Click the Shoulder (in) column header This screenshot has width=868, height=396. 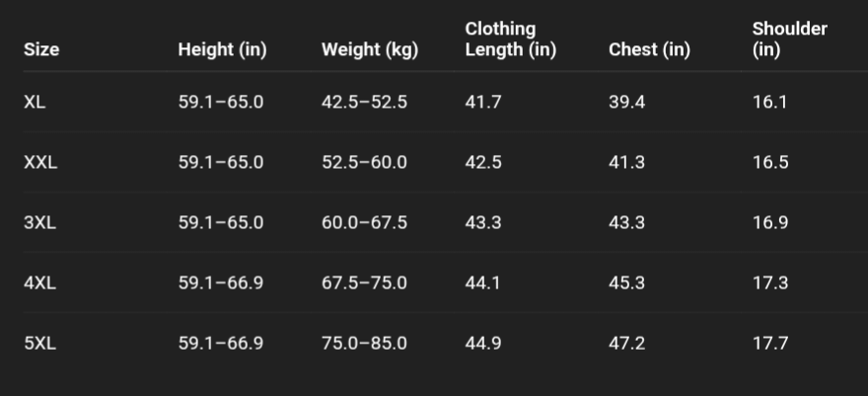[789, 40]
